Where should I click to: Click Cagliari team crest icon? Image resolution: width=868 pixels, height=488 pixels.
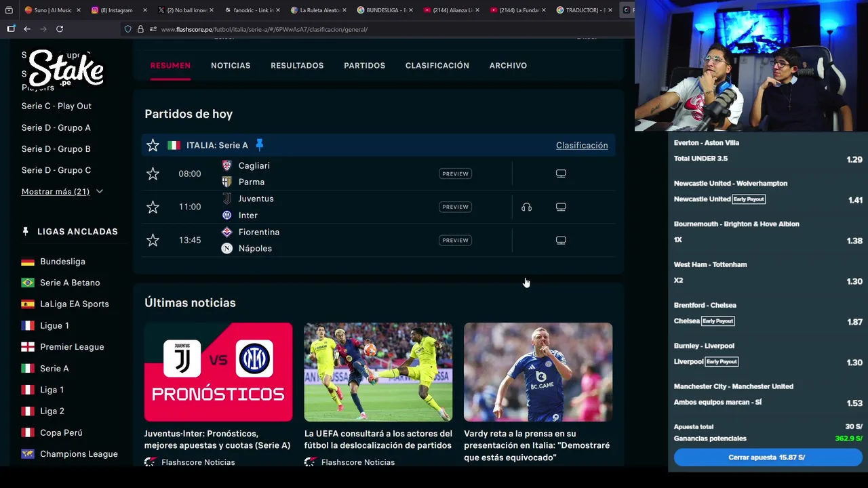point(226,165)
